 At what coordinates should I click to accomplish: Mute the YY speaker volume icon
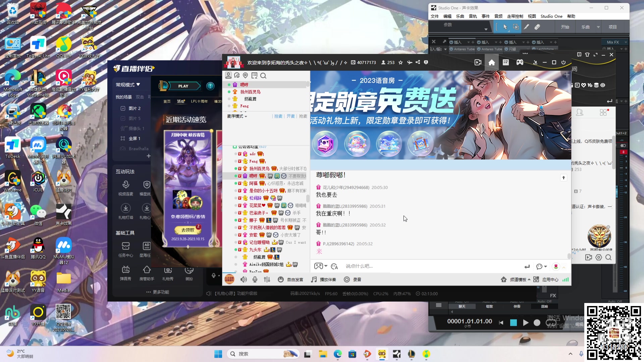[x=244, y=280]
